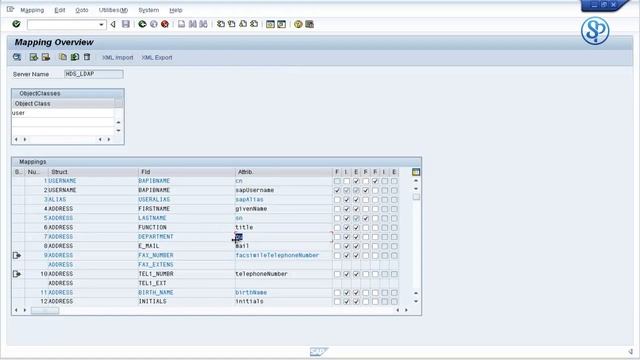
Task: Toggle fourth checkbox in the LASTNAME sn row
Action: [366, 218]
